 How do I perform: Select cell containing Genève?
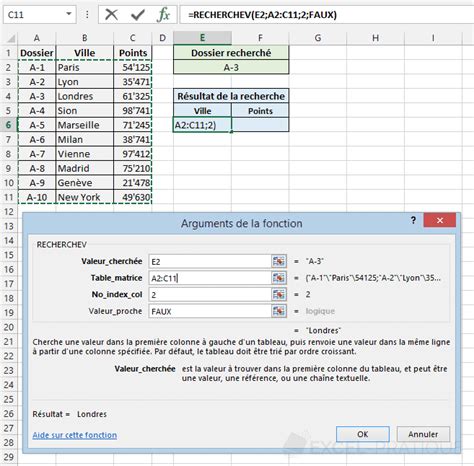pyautogui.click(x=85, y=183)
